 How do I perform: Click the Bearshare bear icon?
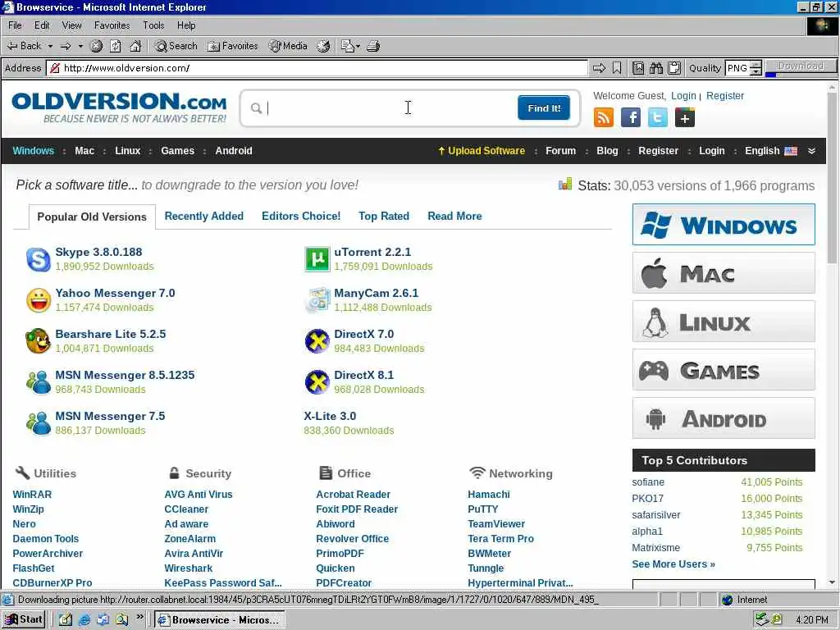pyautogui.click(x=38, y=341)
